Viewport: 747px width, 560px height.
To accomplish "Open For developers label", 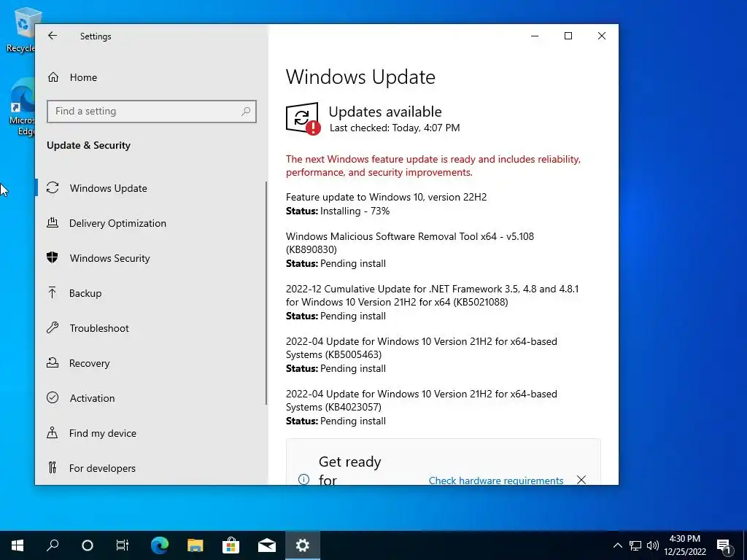I will [102, 468].
